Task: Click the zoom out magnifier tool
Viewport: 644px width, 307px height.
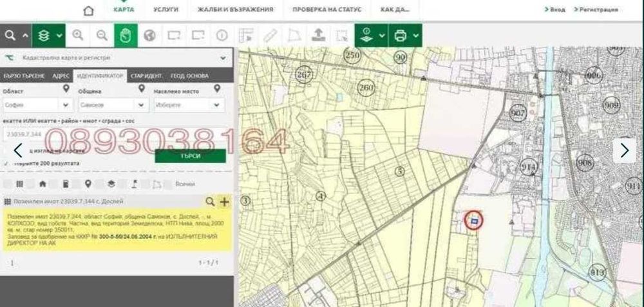Action: [x=102, y=35]
